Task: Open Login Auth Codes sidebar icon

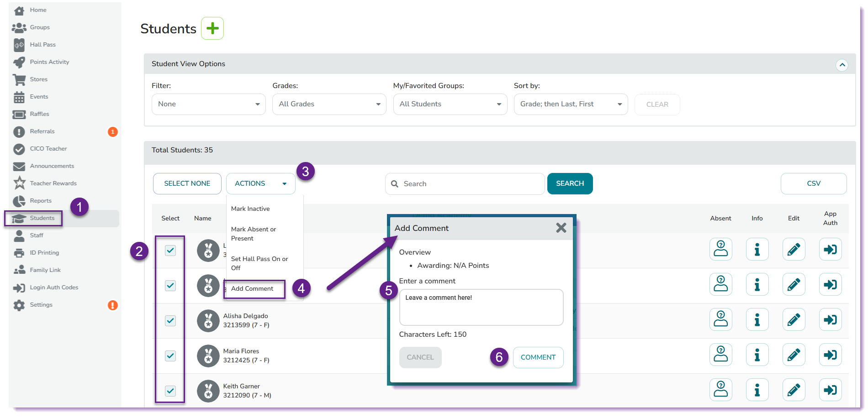Action: click(x=19, y=287)
